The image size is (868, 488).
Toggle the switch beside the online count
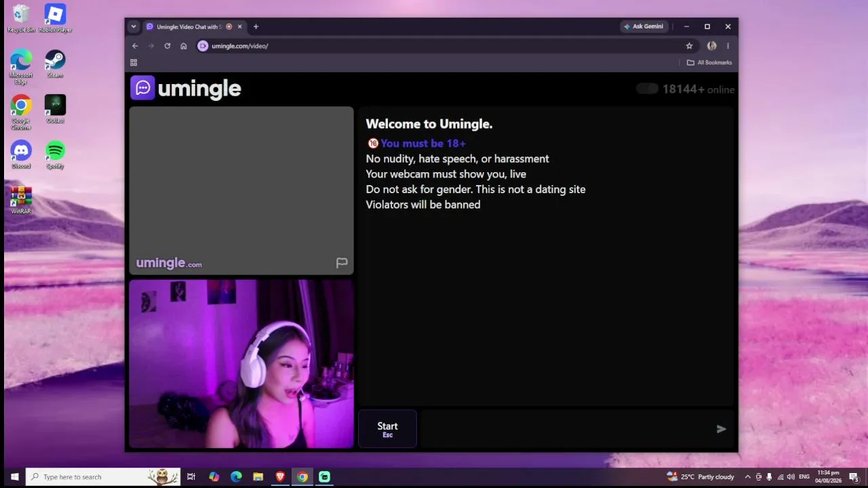pos(647,89)
